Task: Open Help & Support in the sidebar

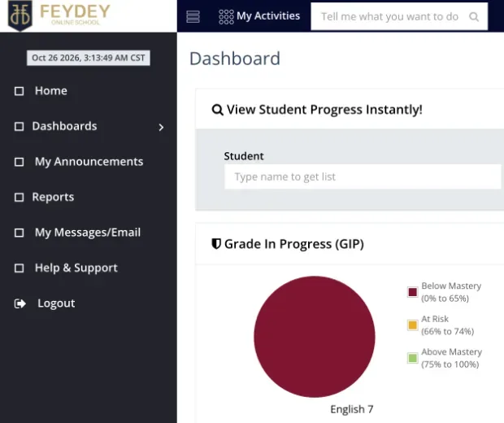Action: [76, 268]
